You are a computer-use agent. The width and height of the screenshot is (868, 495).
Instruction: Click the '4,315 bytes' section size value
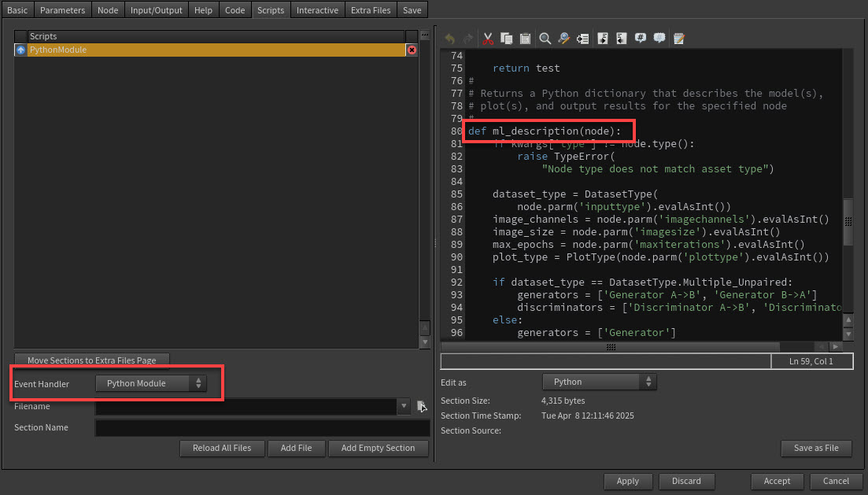click(563, 401)
